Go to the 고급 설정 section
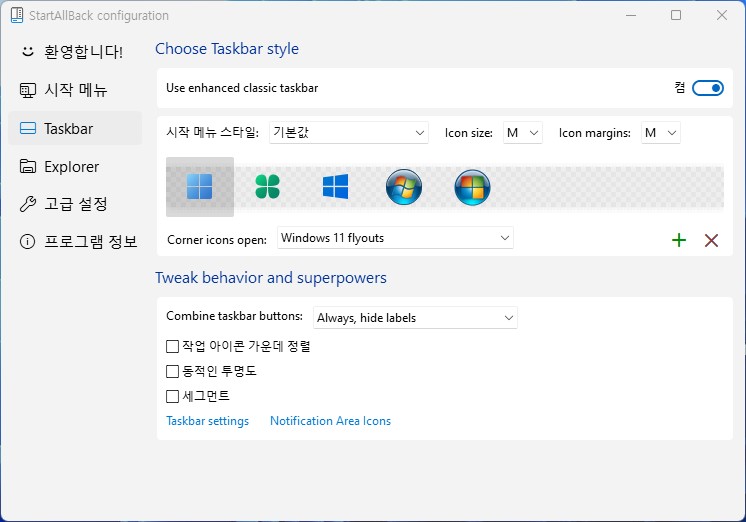This screenshot has height=522, width=746. [75, 204]
